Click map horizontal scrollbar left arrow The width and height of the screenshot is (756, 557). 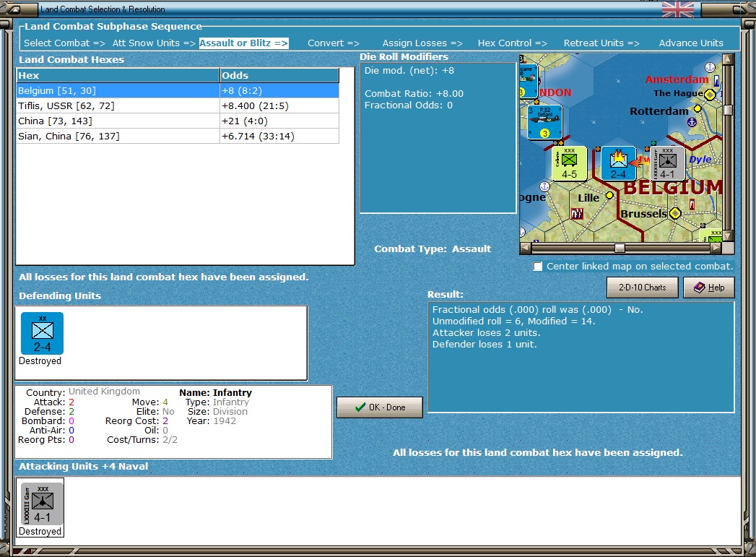tap(526, 248)
